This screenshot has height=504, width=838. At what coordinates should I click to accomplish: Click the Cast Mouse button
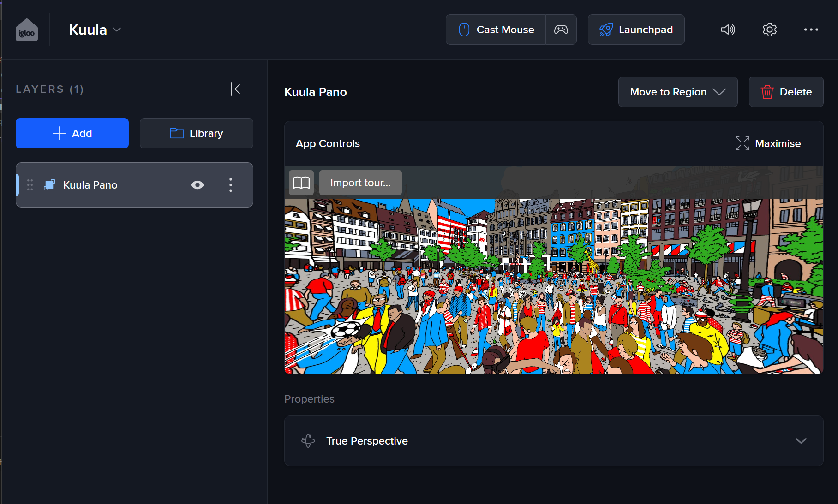click(x=496, y=30)
